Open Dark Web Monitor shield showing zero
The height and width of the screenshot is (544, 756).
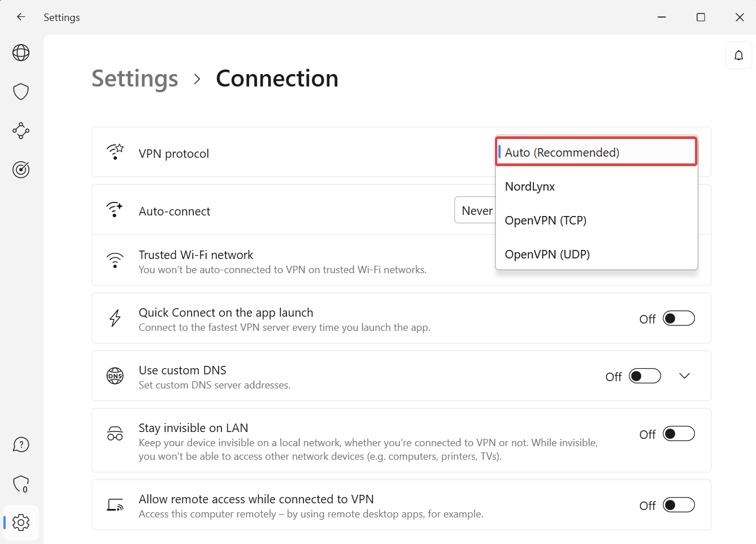[20, 484]
